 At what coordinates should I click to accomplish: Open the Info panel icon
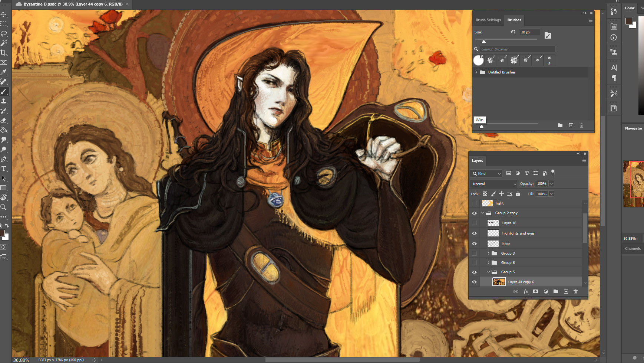(x=614, y=37)
